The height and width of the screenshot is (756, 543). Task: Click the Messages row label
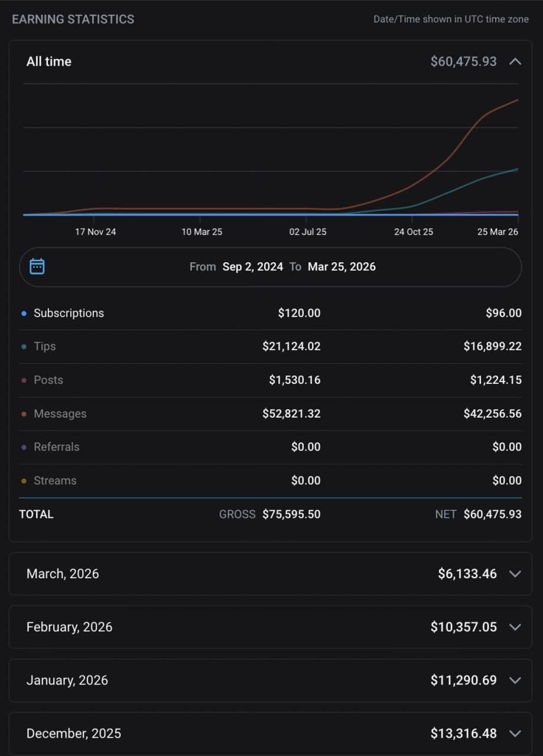60,413
